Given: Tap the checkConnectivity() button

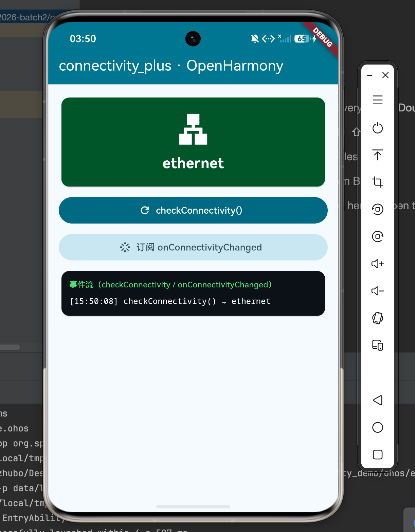Looking at the screenshot, I should [x=193, y=210].
